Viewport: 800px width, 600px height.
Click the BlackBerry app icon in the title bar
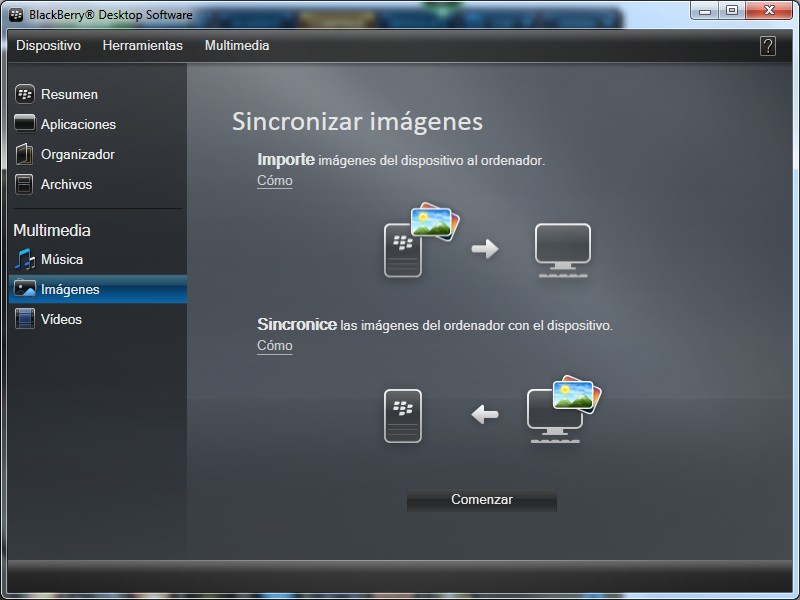click(x=16, y=15)
